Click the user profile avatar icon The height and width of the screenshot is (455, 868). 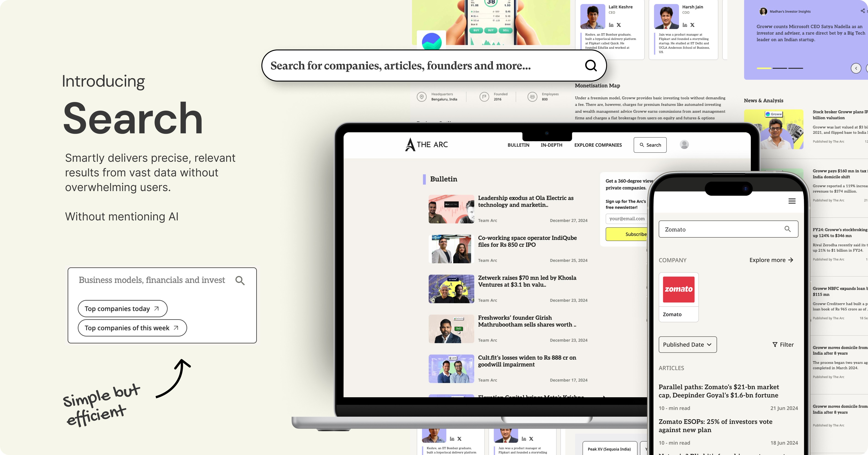(684, 145)
